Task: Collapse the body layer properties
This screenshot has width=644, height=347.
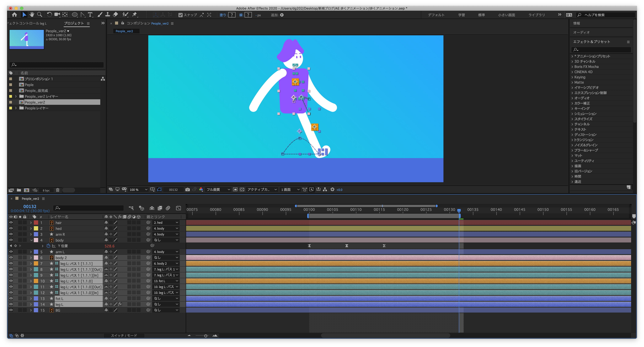Action: click(31, 240)
